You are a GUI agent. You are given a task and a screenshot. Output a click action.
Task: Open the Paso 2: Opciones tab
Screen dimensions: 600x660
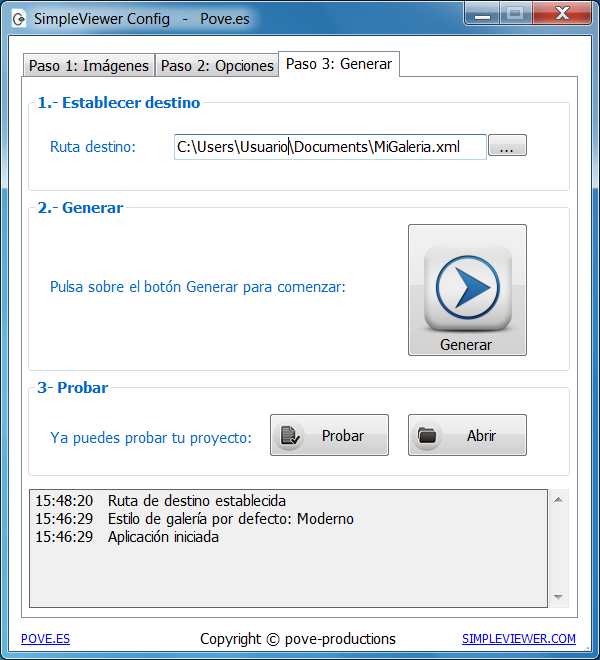217,65
